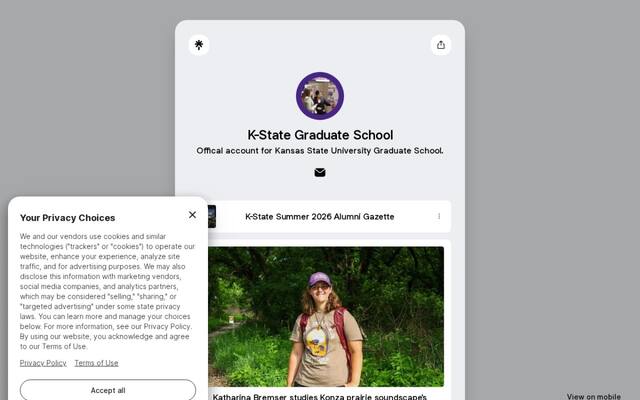This screenshot has width=640, height=400.
Task: Select the K-State Graduate School heading
Action: pyautogui.click(x=320, y=135)
